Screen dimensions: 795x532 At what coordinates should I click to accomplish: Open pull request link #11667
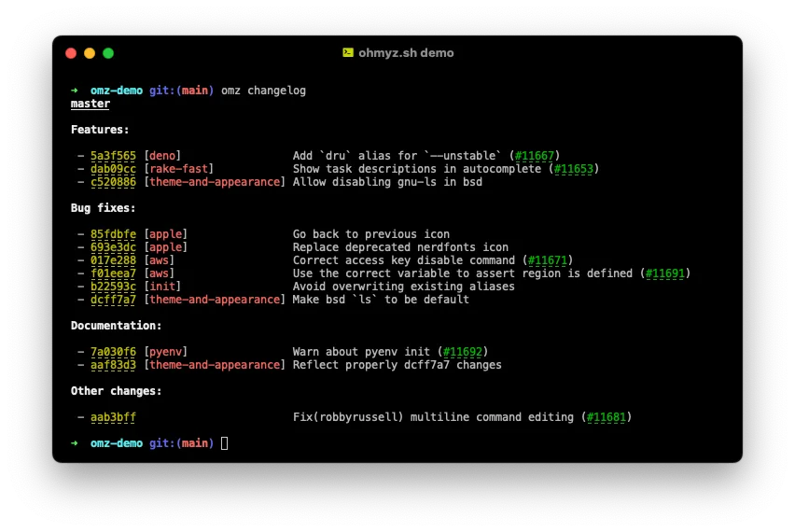(x=535, y=156)
